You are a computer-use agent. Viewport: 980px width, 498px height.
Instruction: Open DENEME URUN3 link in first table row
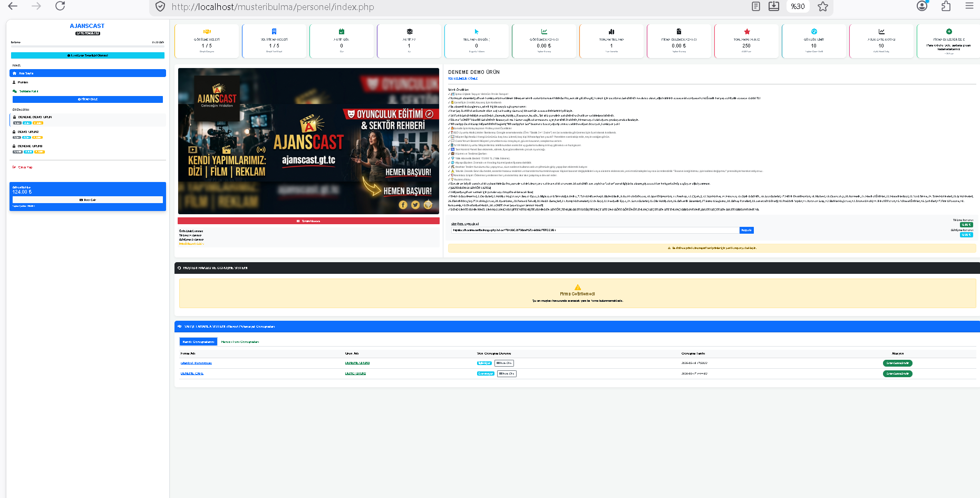pos(357,363)
